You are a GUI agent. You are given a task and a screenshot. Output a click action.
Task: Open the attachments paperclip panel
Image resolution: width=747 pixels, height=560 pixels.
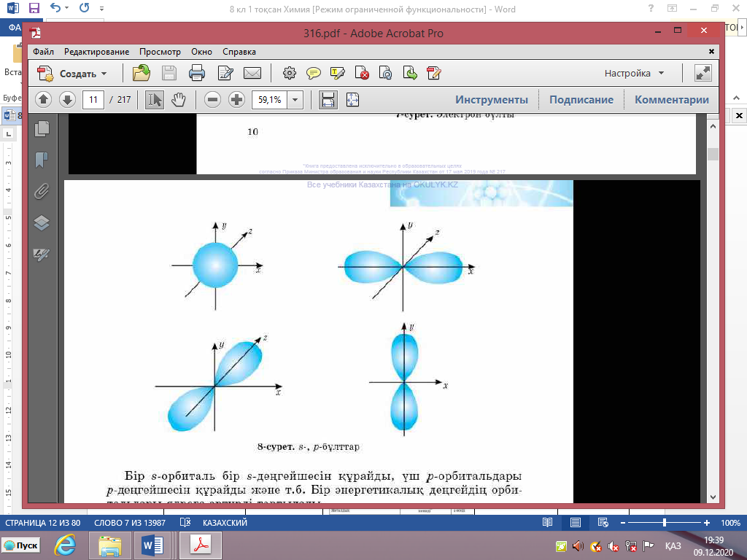(42, 192)
